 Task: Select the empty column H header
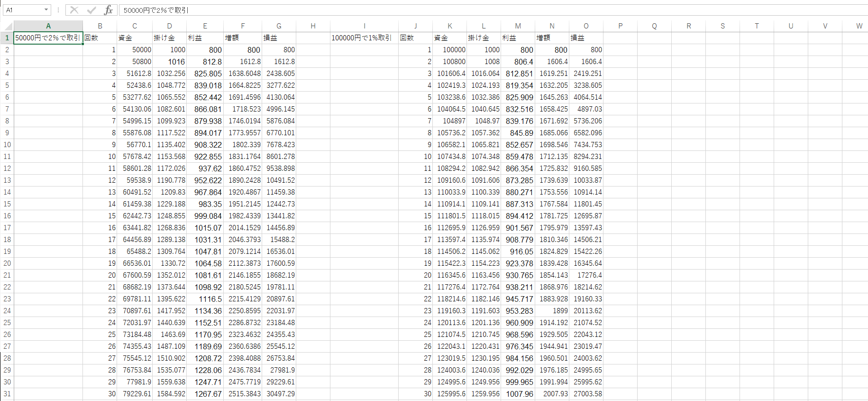tap(313, 26)
